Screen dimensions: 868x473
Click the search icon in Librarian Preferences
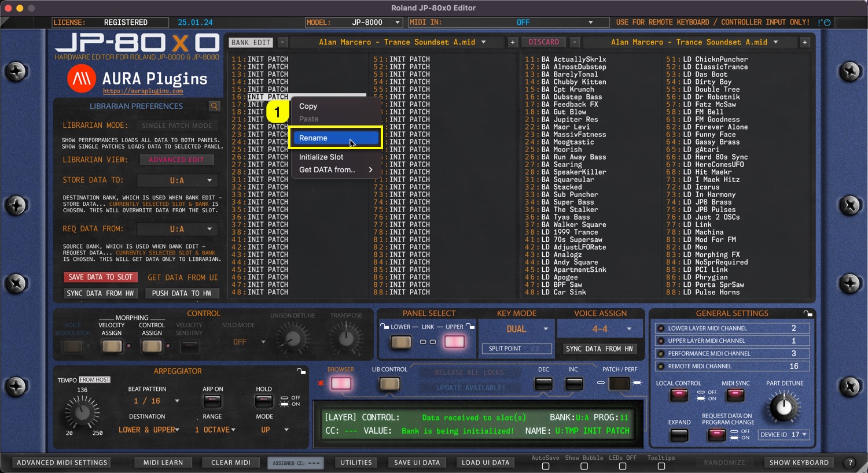pyautogui.click(x=215, y=106)
